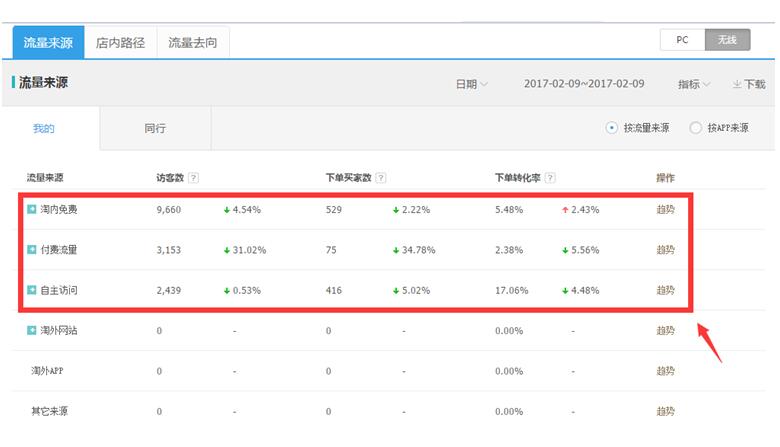
Task: Open the 流量去向 tab
Action: (192, 43)
